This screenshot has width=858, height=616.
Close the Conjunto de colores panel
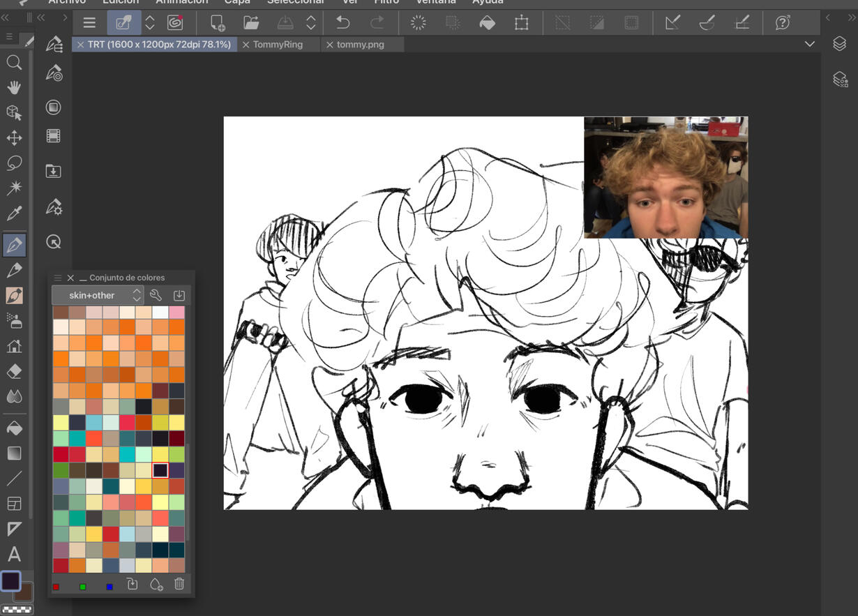pos(70,278)
